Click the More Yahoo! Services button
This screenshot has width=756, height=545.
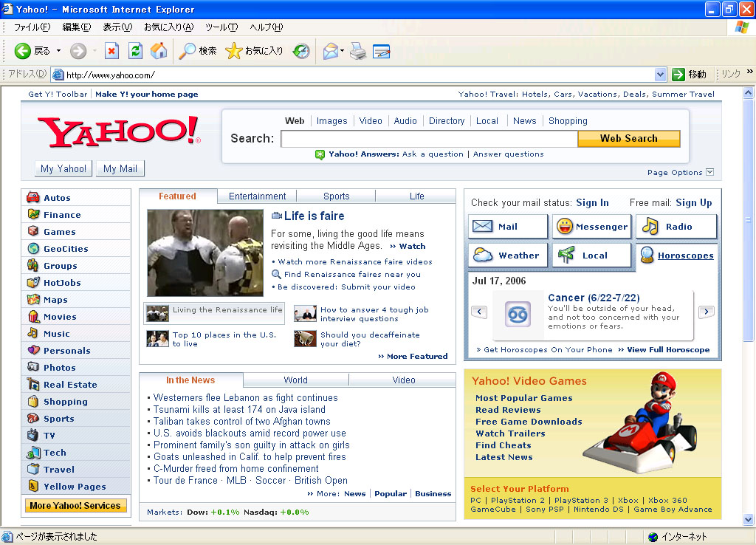pos(75,505)
